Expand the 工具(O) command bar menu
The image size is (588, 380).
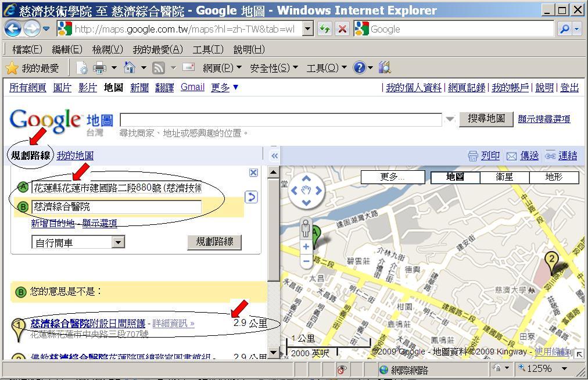pos(327,68)
